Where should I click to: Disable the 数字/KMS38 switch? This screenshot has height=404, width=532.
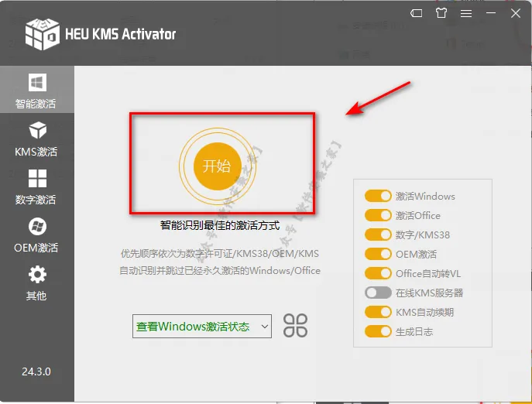coord(378,235)
